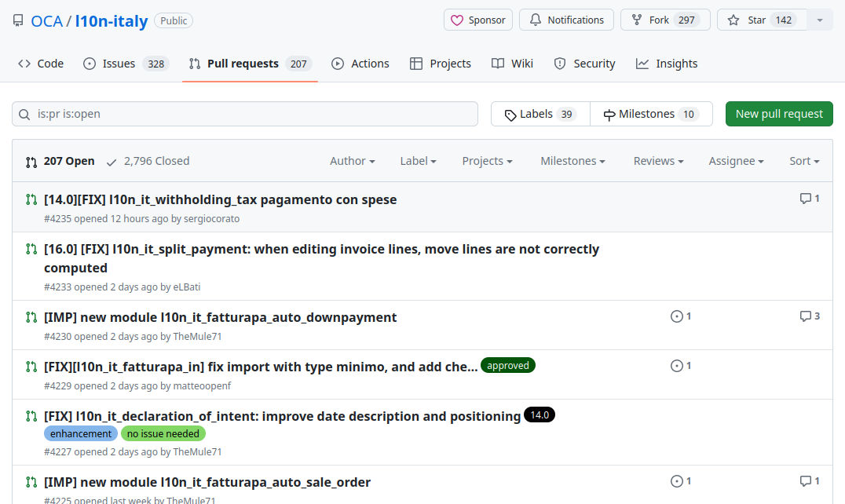Screen dimensions: 845x504
Task: Click the Milestones signpost icon
Action: pyautogui.click(x=609, y=115)
